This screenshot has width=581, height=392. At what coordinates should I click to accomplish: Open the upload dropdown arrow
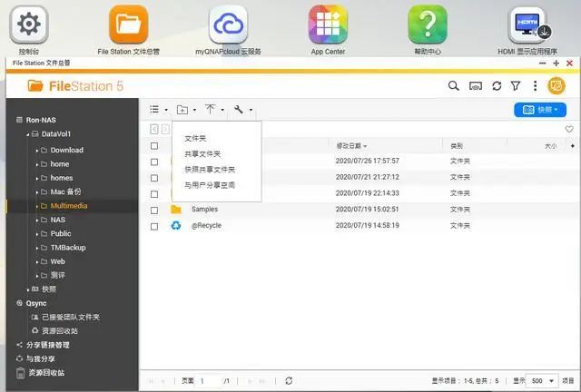click(222, 110)
